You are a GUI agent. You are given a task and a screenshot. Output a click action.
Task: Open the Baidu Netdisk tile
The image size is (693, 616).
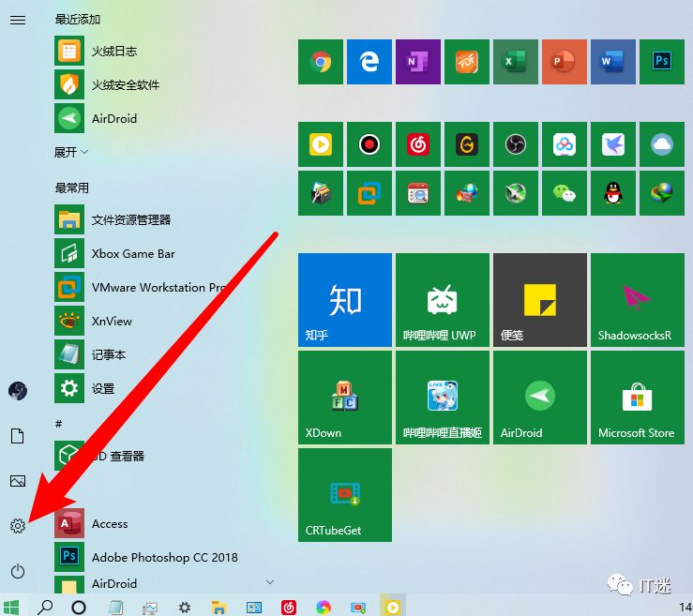565,144
